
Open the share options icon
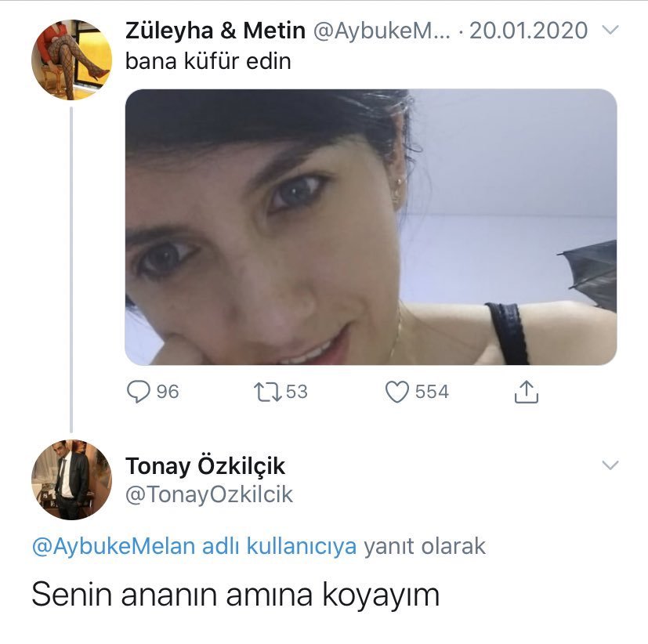[x=527, y=392]
